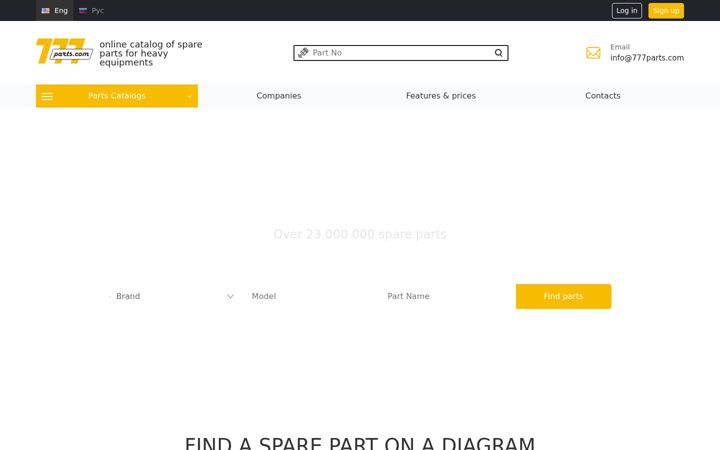This screenshot has height=450, width=720.
Task: Go to the Companies page
Action: tap(279, 96)
